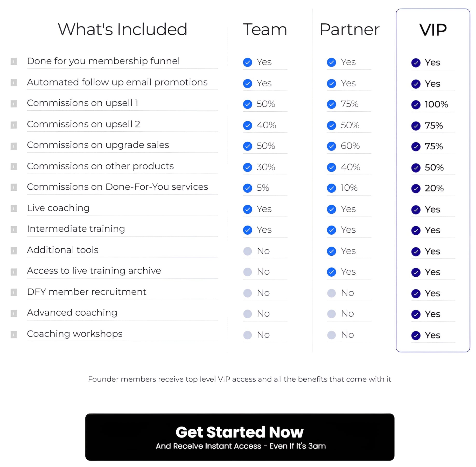Toggle the Team circle for Additional tools

[247, 251]
